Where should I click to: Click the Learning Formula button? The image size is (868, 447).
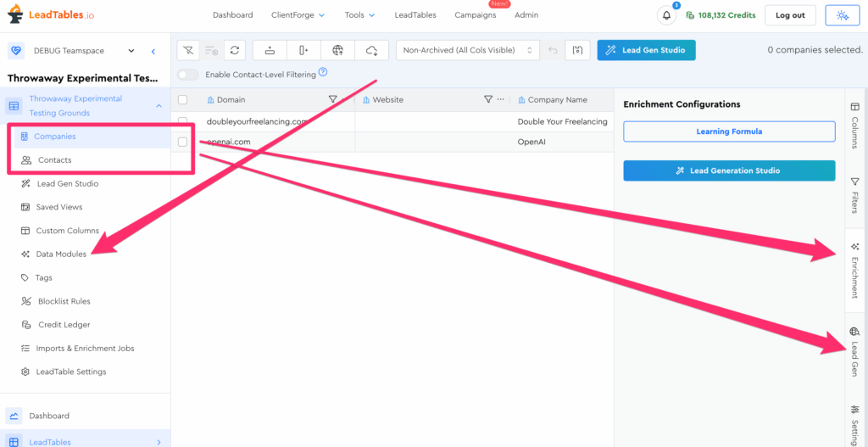(x=729, y=131)
